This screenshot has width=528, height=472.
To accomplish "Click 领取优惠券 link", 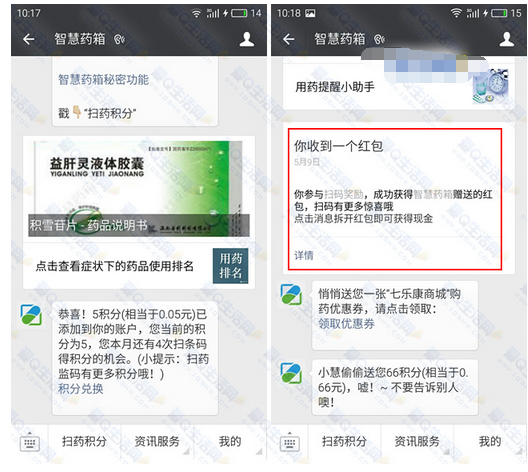I will tap(346, 324).
